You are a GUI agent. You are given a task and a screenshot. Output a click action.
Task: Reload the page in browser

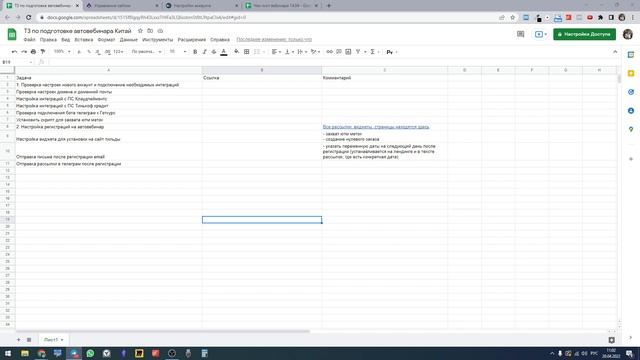click(29, 18)
